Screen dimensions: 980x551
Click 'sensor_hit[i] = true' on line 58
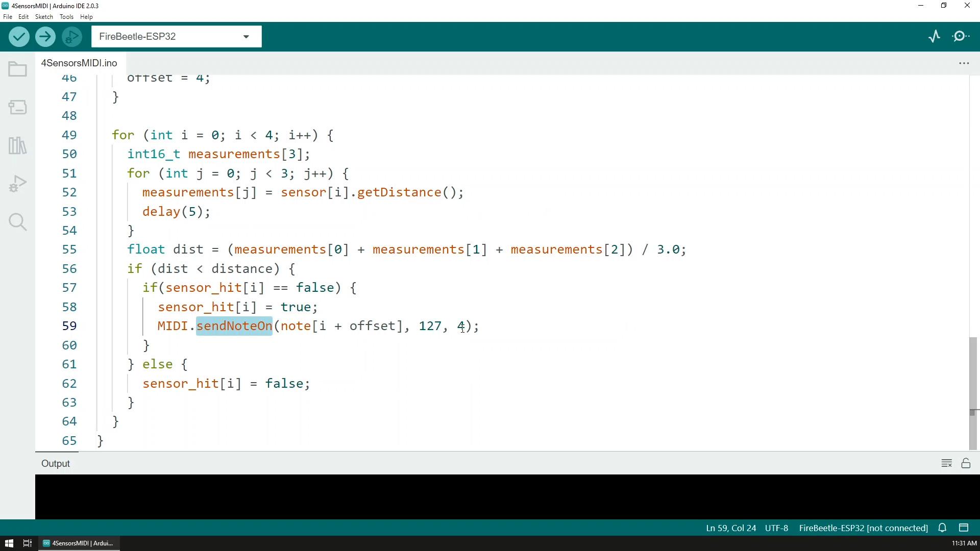click(x=234, y=307)
